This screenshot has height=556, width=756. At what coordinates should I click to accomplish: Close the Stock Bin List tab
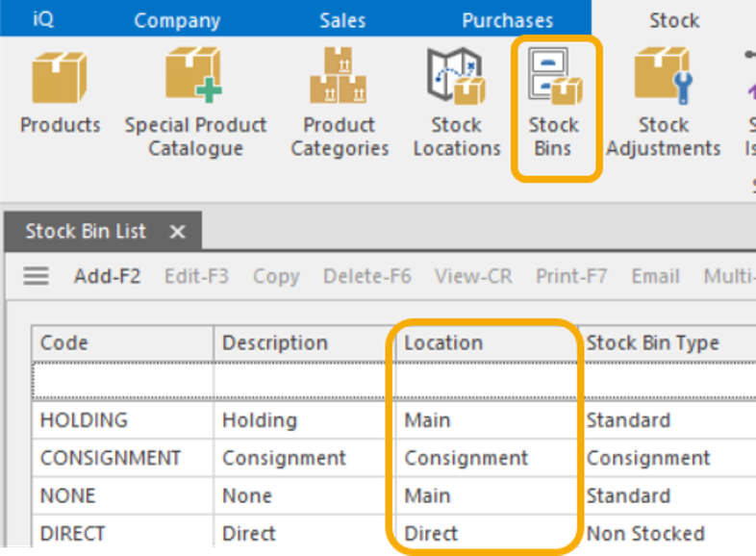[x=177, y=232]
